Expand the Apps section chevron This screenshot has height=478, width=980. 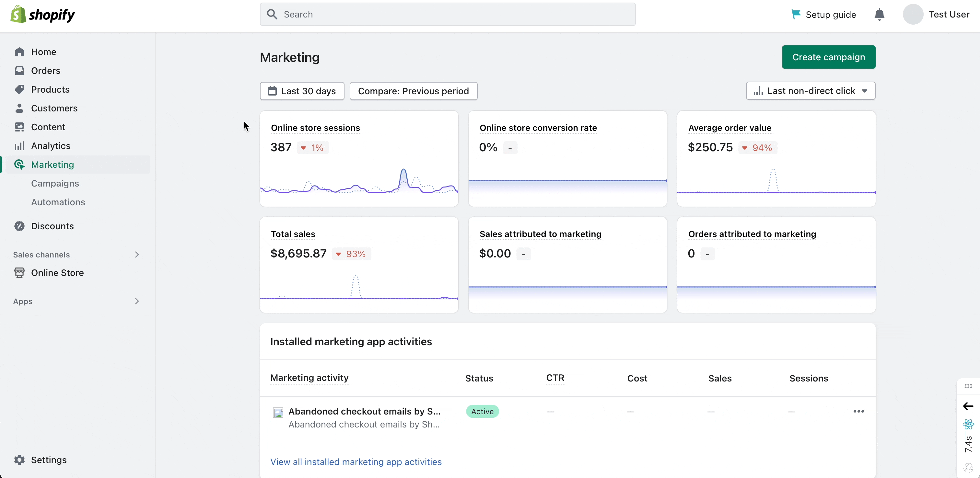137,301
